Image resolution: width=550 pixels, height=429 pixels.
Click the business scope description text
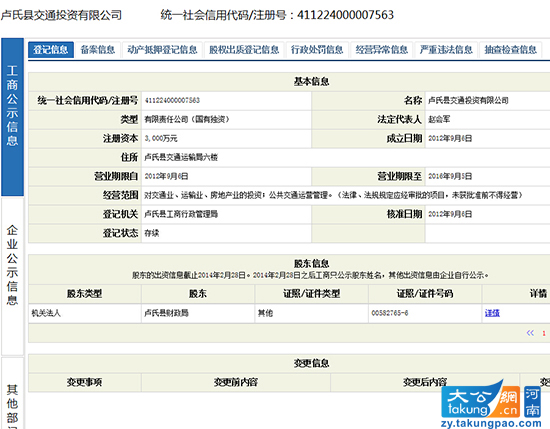tap(333, 195)
